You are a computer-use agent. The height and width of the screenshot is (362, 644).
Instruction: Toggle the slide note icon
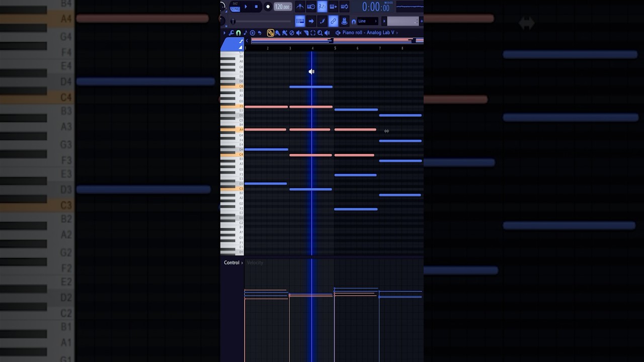241,41
